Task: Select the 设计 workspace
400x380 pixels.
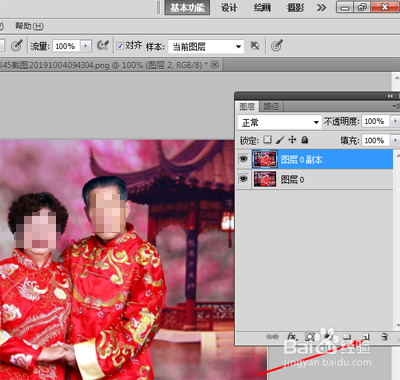Action: tap(229, 7)
